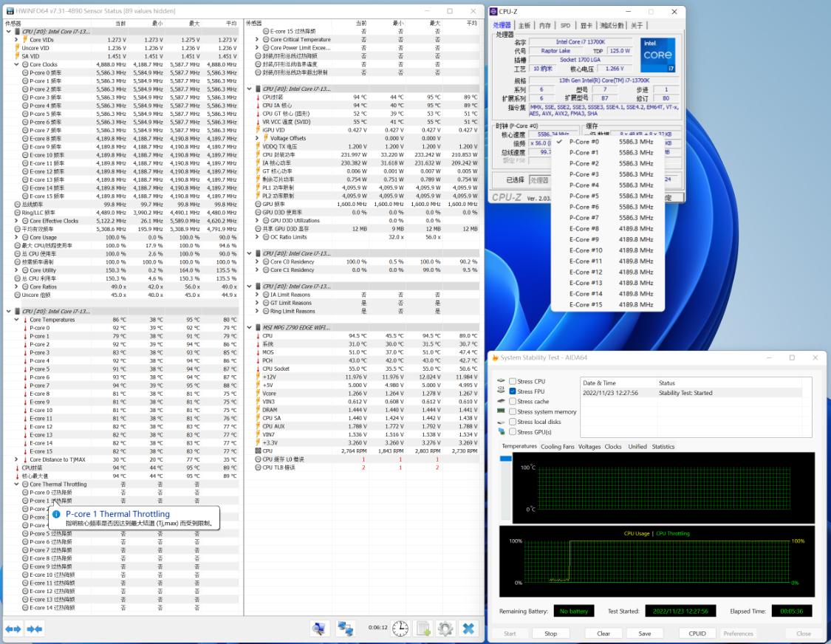Click the HWiNFO logging report icon
The width and height of the screenshot is (831, 644).
coord(423,628)
